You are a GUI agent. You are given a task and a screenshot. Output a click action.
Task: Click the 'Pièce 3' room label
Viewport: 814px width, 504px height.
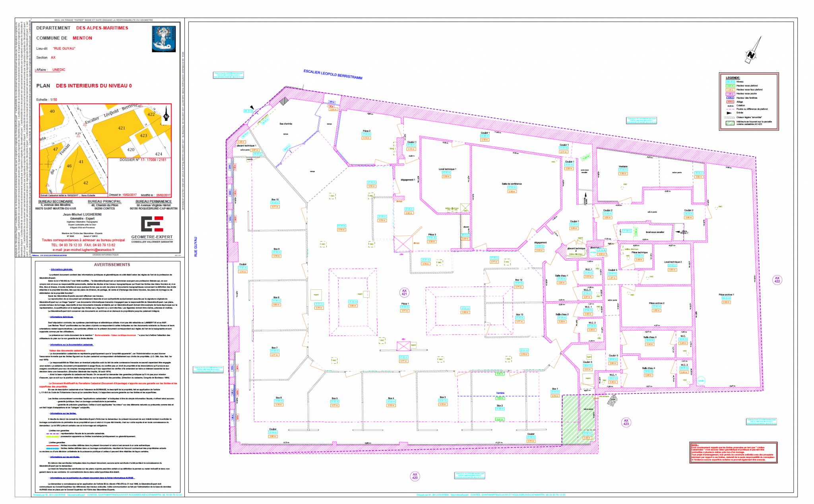432,235
